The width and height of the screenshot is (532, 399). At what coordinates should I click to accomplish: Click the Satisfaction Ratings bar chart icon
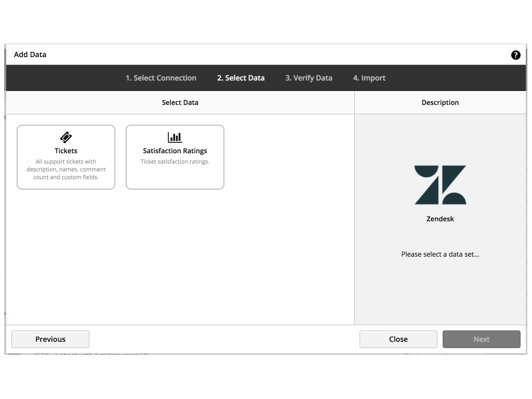point(175,137)
